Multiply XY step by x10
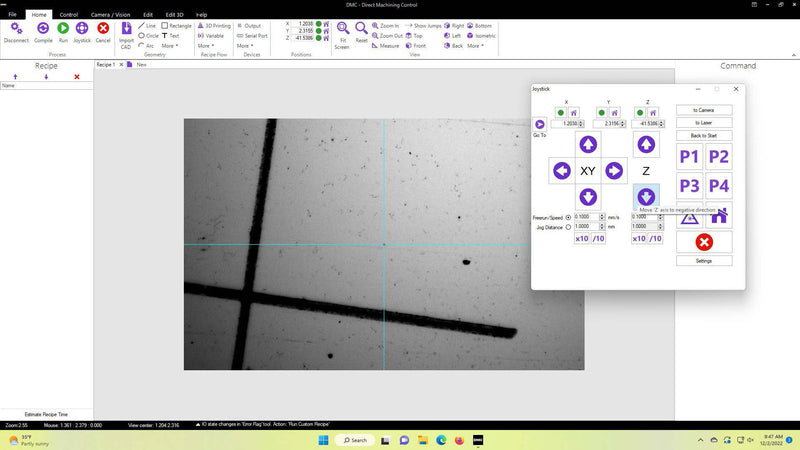 pos(582,238)
